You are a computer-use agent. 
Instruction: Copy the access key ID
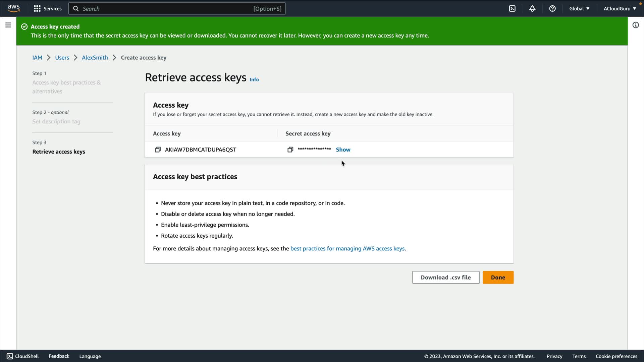click(158, 149)
